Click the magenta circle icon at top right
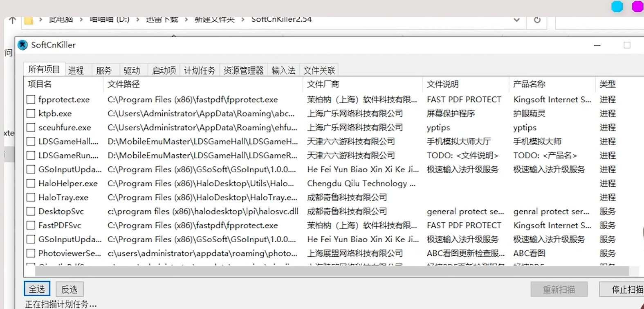This screenshot has width=644, height=309. [x=638, y=7]
